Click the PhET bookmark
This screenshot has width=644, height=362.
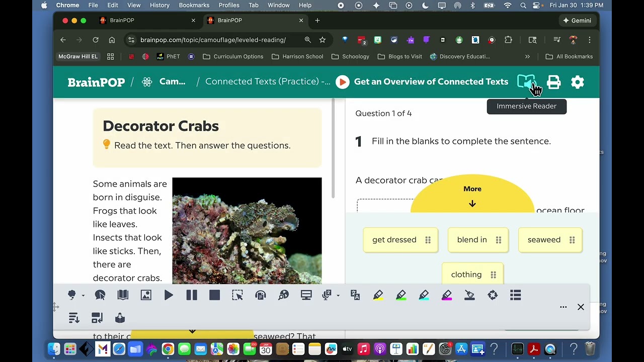point(168,56)
